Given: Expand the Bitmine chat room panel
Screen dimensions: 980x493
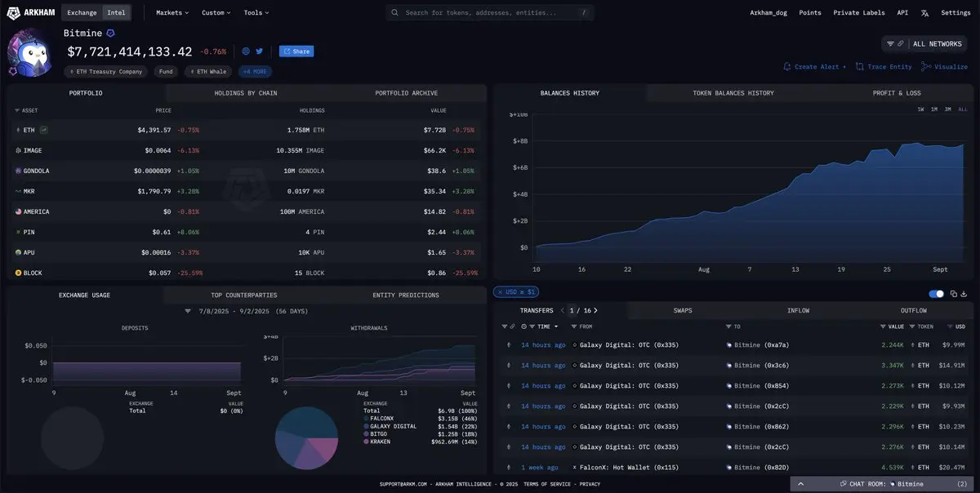Looking at the screenshot, I should pos(881,484).
